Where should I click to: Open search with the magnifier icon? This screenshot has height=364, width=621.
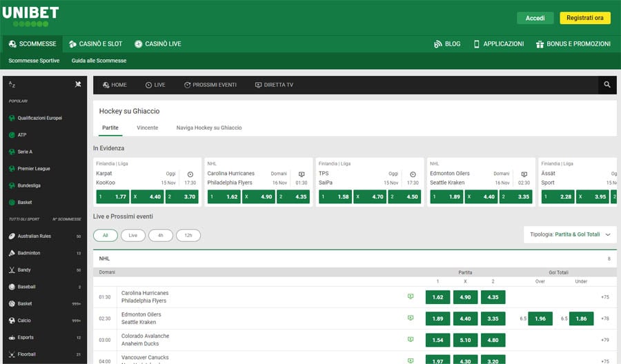(x=607, y=85)
